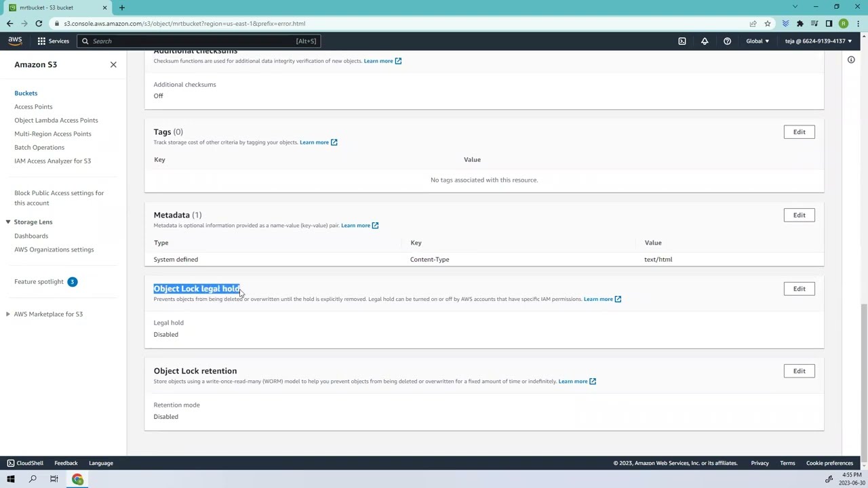Close the Amazon S3 navigation panel

pos(113,64)
